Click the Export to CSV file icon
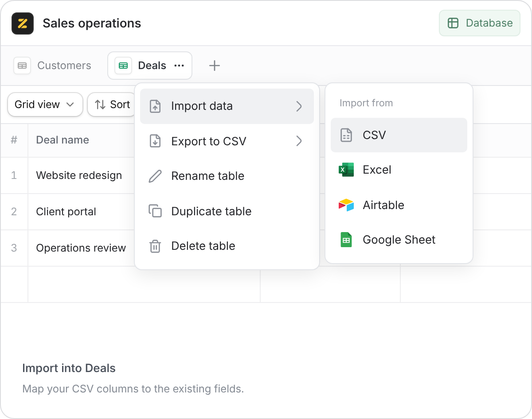This screenshot has height=419, width=532. [x=155, y=141]
